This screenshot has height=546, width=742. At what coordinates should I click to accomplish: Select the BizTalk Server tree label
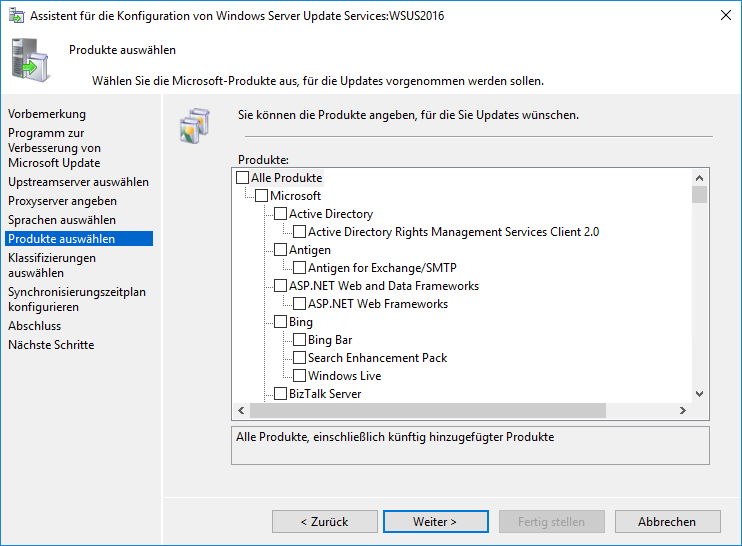(325, 393)
